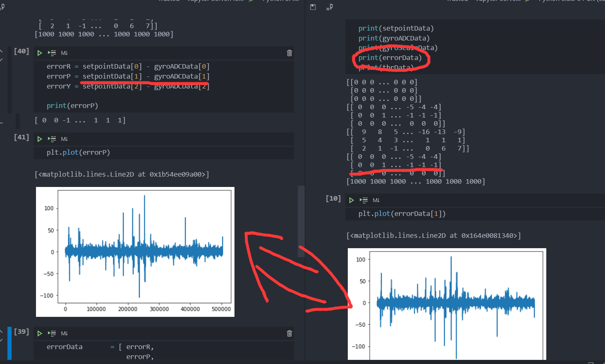
Task: Convert cell 39 to Markdown
Action: (x=64, y=333)
